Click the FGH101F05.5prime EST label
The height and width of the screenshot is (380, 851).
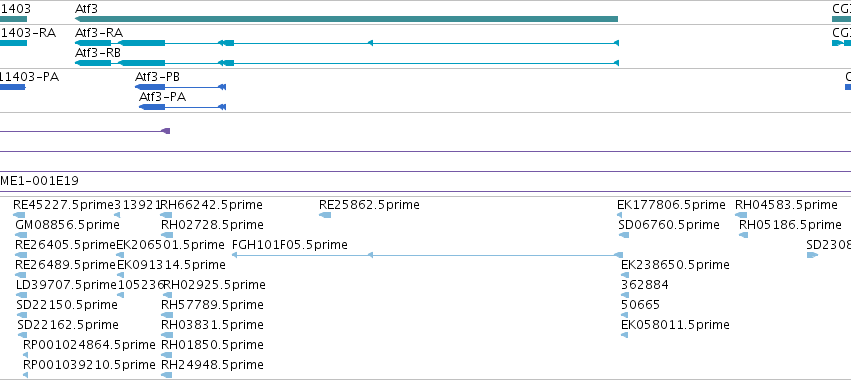(290, 245)
